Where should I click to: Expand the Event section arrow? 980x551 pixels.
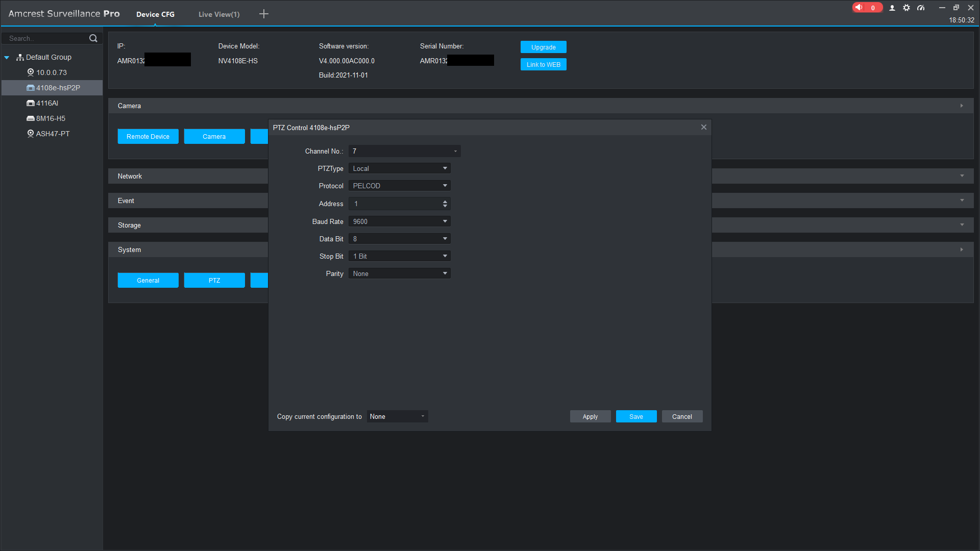[962, 201]
